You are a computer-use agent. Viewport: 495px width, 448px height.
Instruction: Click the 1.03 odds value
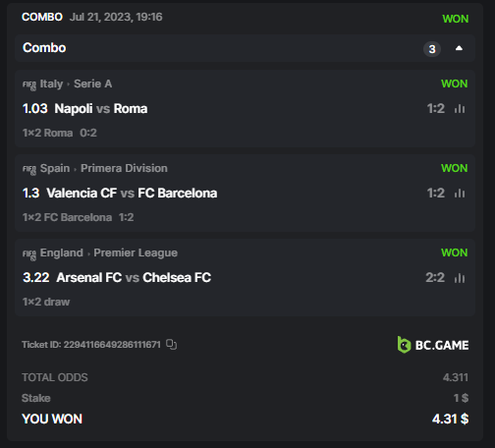35,109
